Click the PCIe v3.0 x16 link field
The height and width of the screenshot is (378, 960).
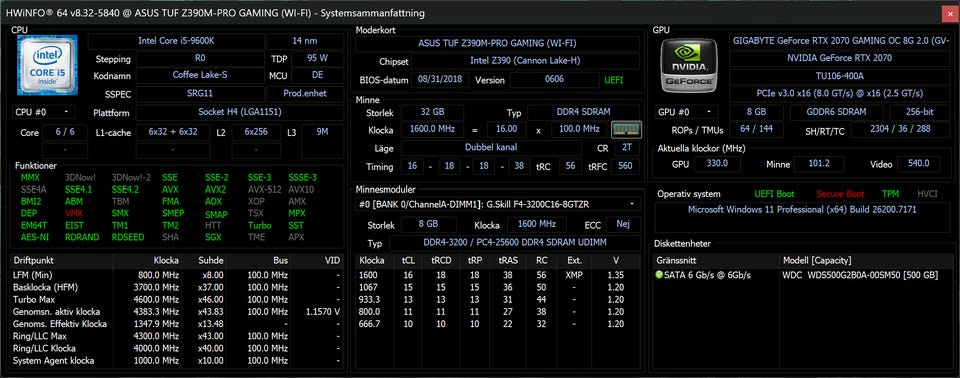[x=839, y=94]
